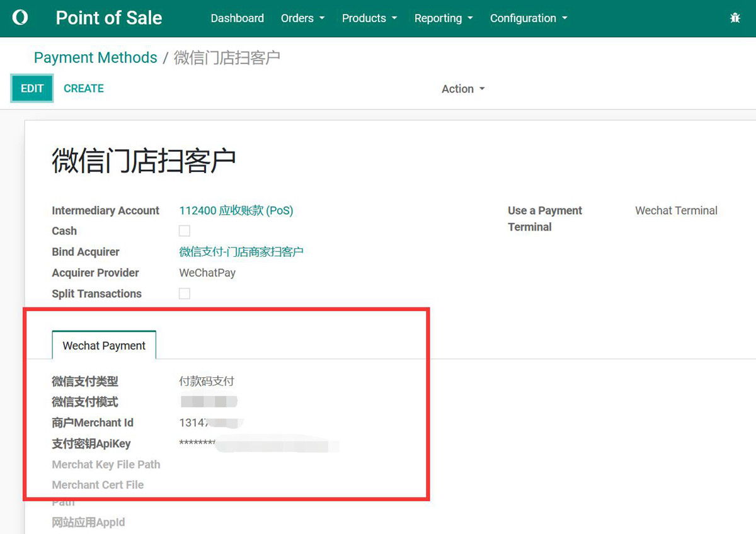The width and height of the screenshot is (756, 534).
Task: Click the Wechat Terminal value
Action: pyautogui.click(x=676, y=210)
